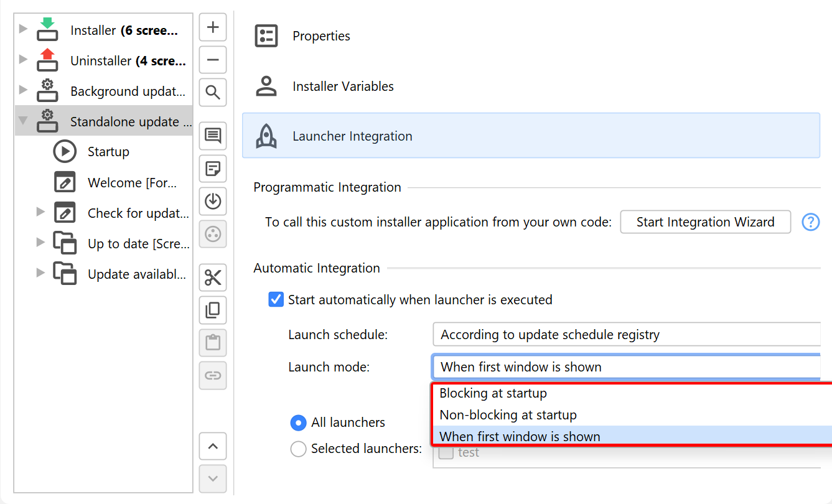Uncheck Start automatically when launcher is executed
The height and width of the screenshot is (504, 832).
pyautogui.click(x=276, y=300)
